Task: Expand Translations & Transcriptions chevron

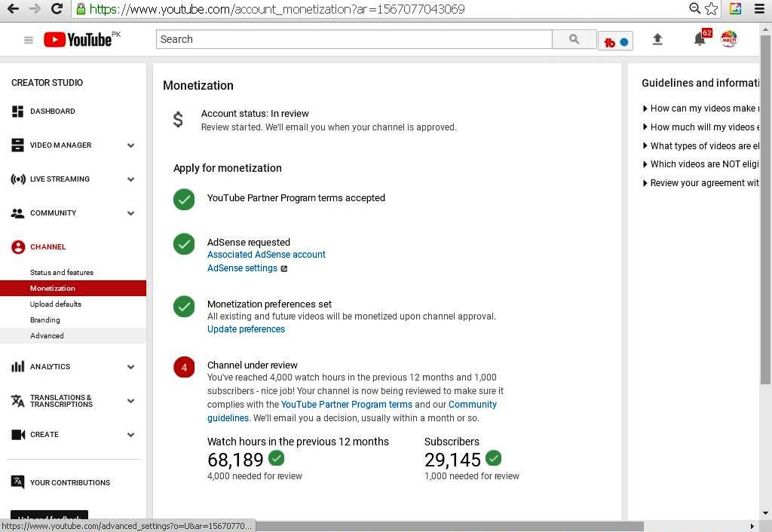Action: pos(131,401)
